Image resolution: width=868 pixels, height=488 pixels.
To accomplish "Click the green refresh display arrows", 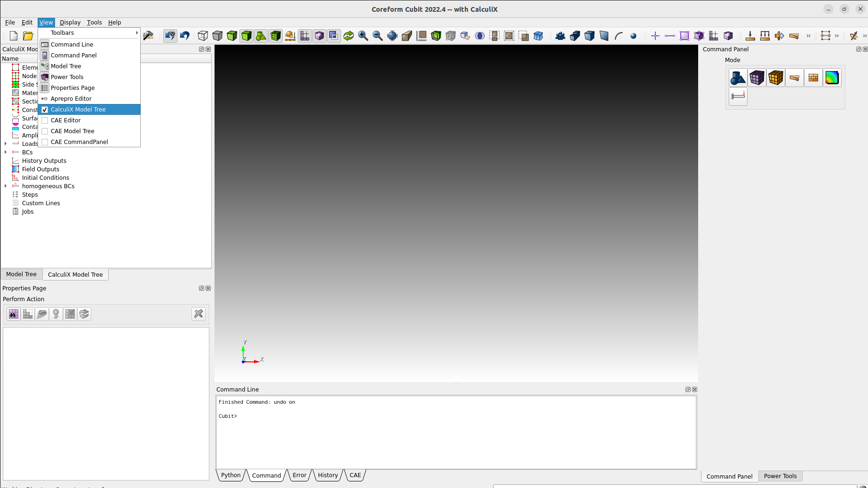I will tap(348, 36).
